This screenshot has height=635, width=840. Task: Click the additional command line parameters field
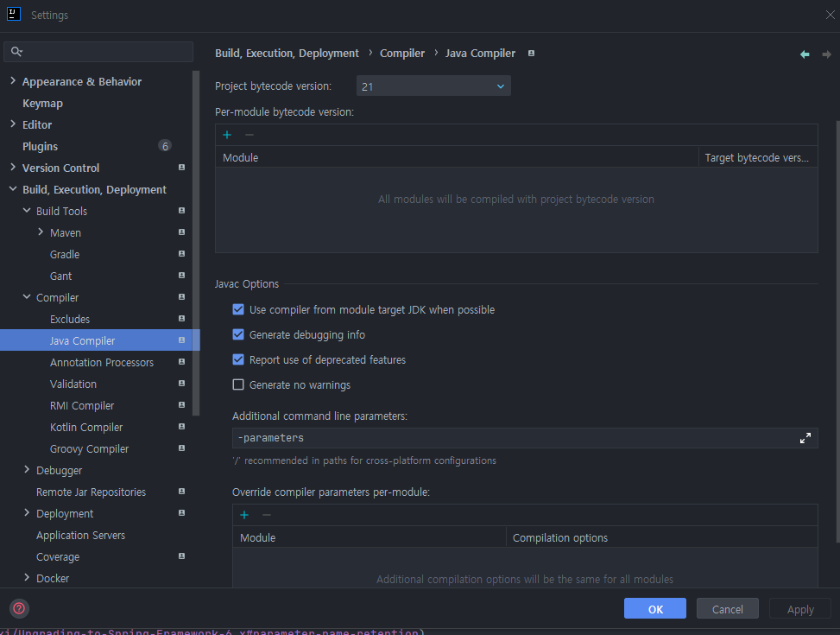click(525, 438)
